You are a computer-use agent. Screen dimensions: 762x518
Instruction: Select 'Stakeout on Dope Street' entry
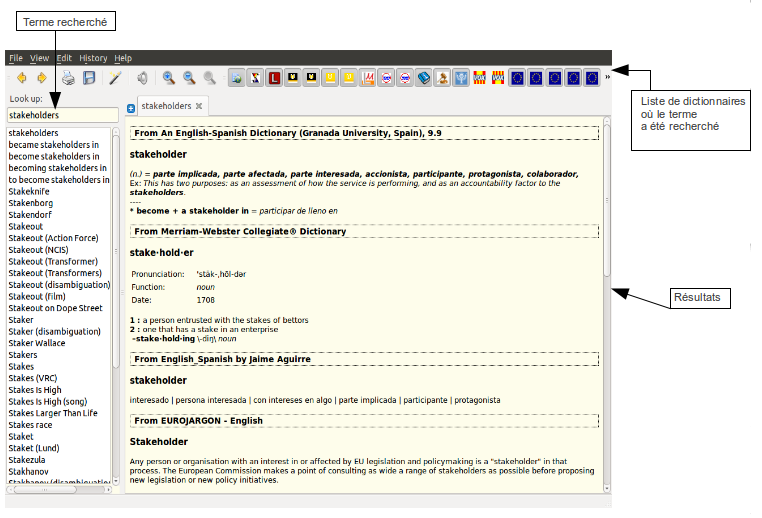pos(55,308)
